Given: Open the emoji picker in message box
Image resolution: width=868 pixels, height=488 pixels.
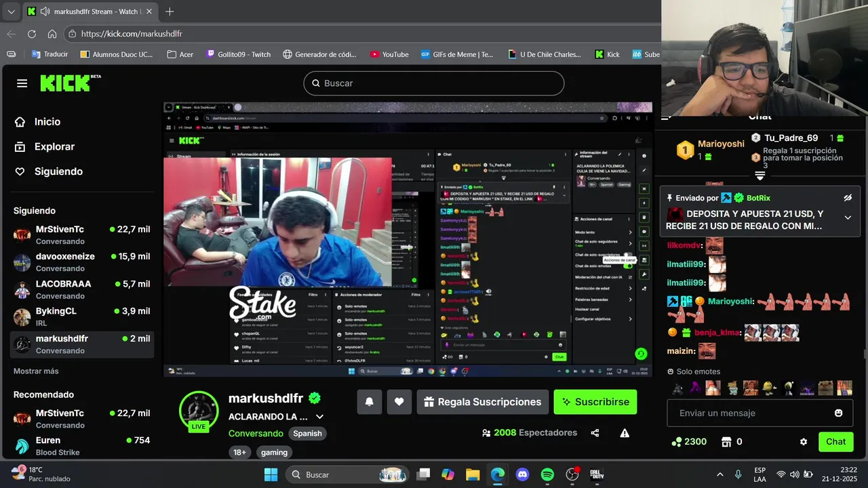Looking at the screenshot, I should pos(839,413).
